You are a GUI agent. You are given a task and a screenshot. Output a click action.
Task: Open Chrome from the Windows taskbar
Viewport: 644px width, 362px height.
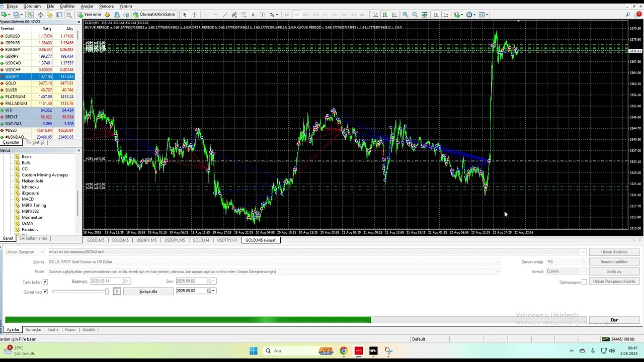(344, 351)
